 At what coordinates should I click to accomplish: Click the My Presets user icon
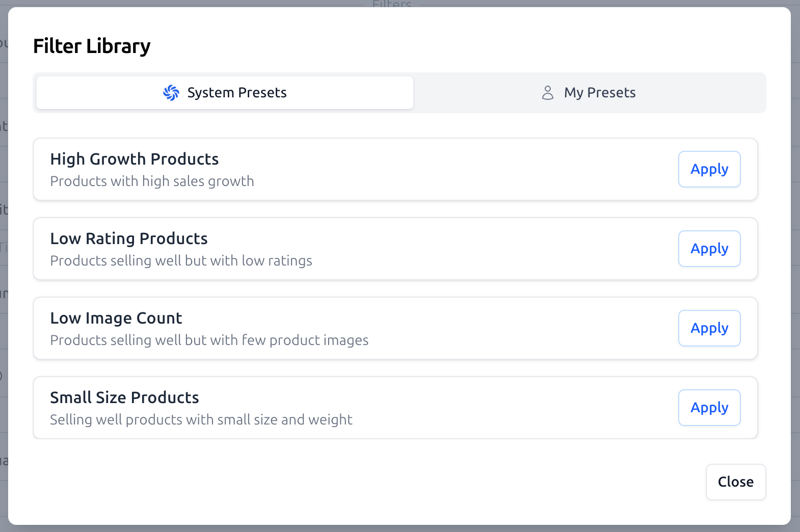tap(548, 93)
